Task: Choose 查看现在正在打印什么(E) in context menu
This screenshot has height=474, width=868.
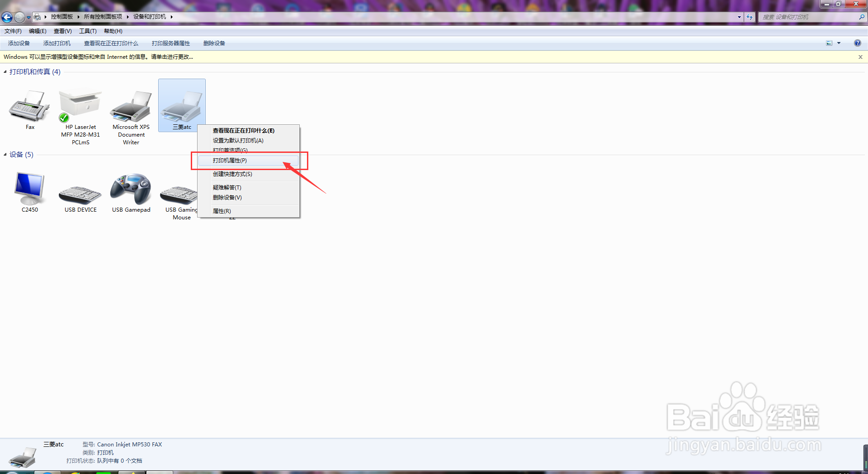Action: [249, 131]
